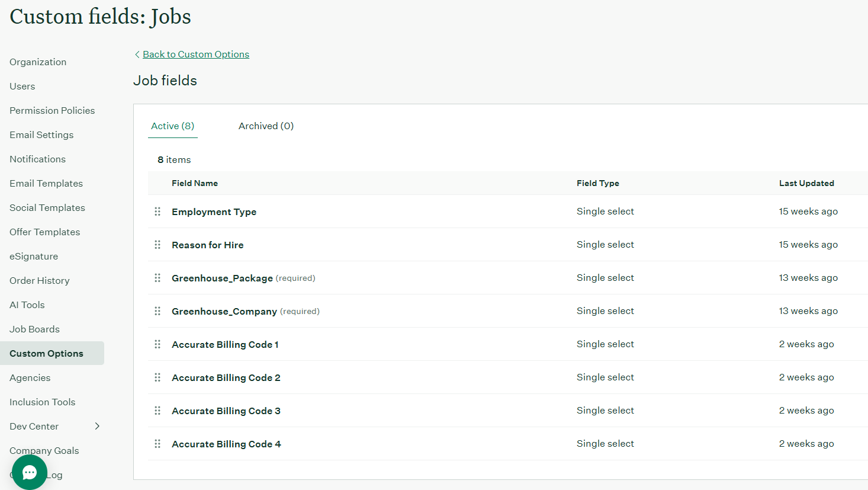Click the drag handle for Accurate Billing Code 4

(x=157, y=444)
